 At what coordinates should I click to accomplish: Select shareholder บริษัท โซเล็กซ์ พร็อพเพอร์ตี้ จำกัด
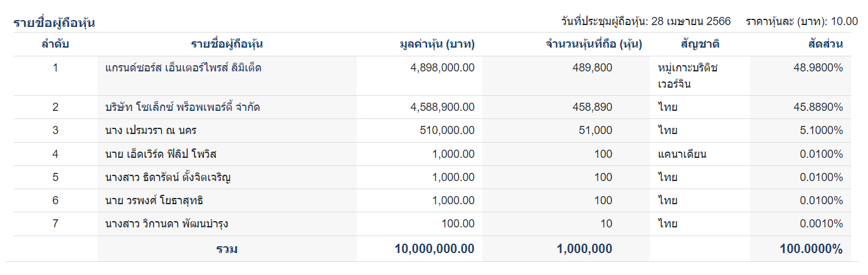[x=183, y=107]
